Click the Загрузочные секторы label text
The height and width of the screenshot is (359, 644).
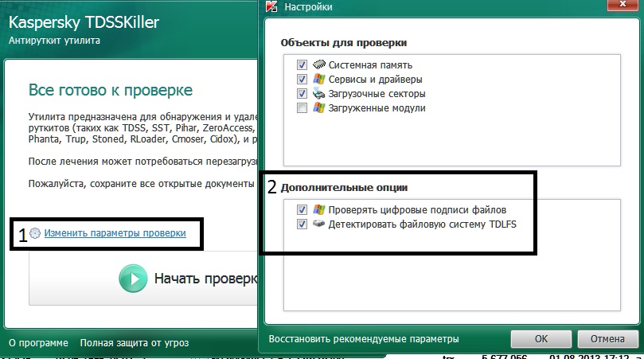coord(377,94)
